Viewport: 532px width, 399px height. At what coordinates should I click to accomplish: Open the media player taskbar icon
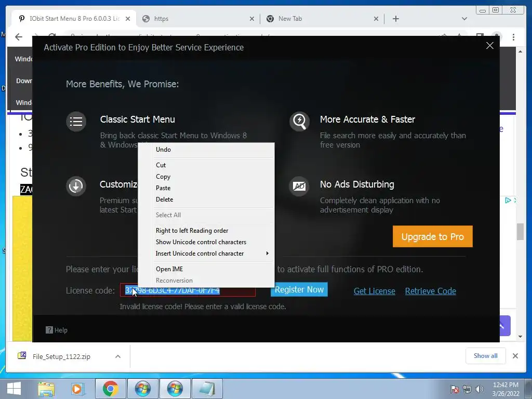coord(77,389)
